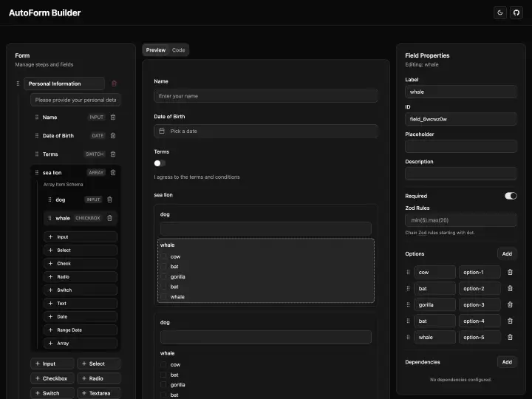Check gorilla in first whale group
The image size is (532, 399).
tap(163, 276)
